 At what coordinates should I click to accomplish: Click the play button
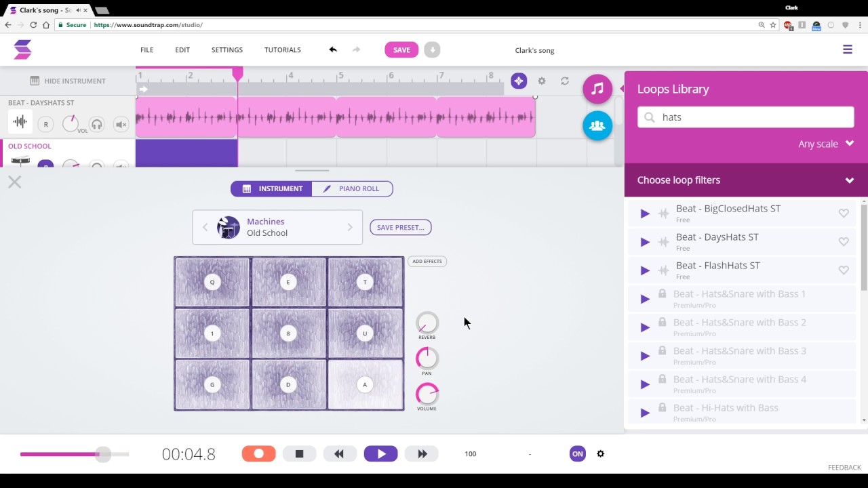(x=381, y=453)
